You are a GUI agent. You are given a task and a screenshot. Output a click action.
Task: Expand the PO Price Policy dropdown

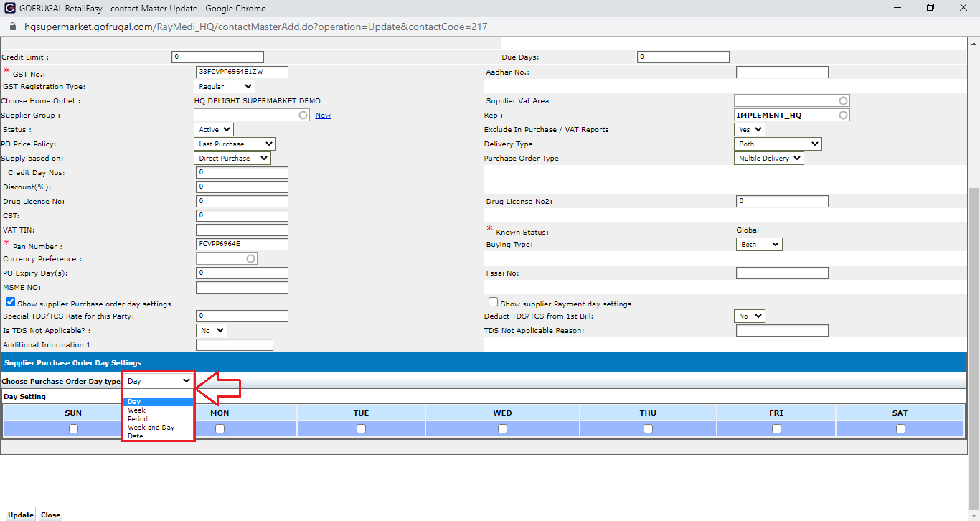point(234,144)
